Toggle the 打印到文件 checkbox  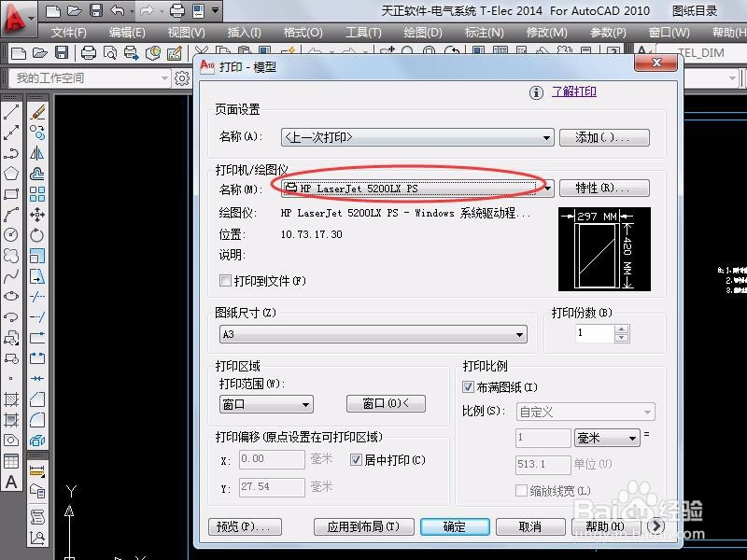coord(225,281)
